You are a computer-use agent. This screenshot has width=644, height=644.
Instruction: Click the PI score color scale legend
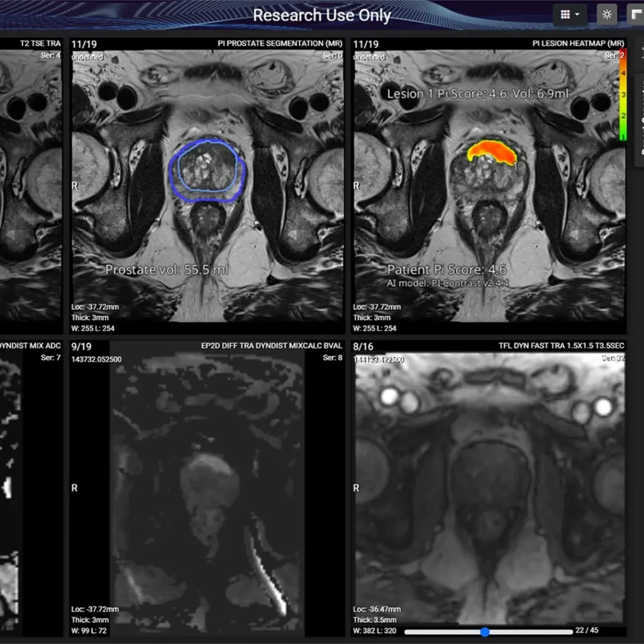(623, 94)
